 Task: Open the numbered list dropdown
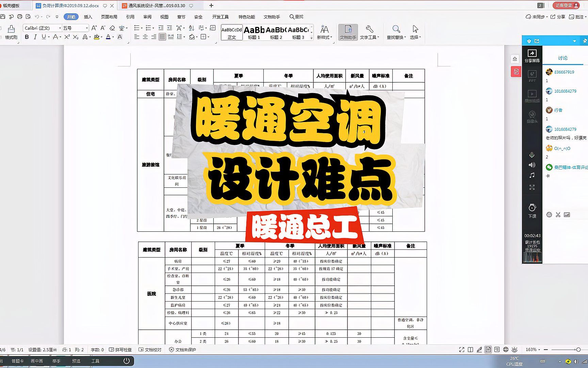click(x=153, y=28)
